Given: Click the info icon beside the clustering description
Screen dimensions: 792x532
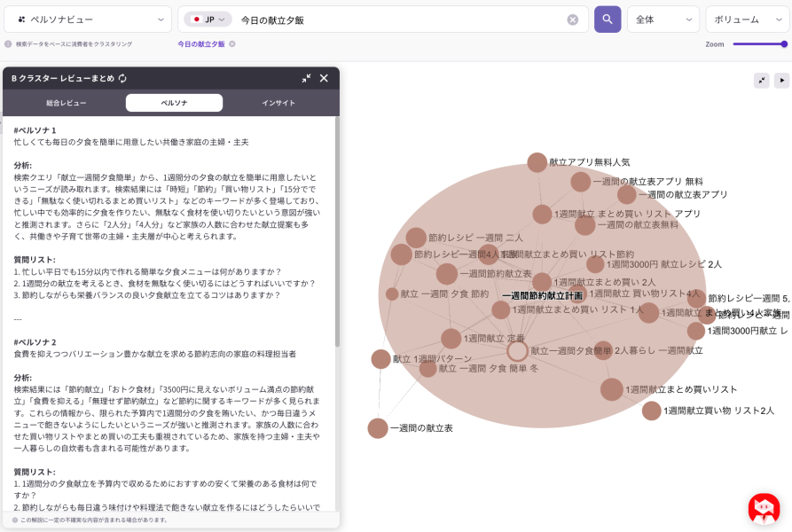Looking at the screenshot, I should [8, 43].
